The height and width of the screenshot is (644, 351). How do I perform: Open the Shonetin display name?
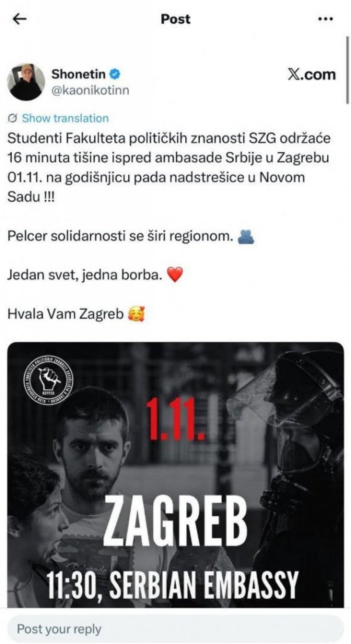pos(78,74)
